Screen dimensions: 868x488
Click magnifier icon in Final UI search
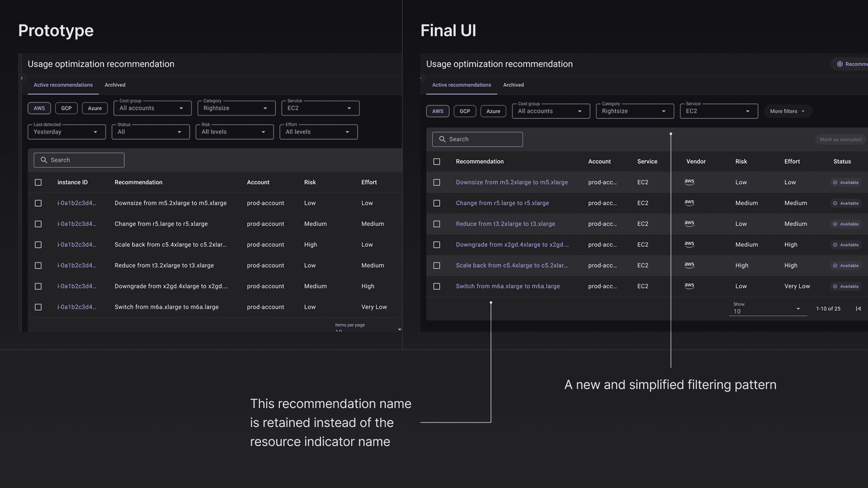pyautogui.click(x=442, y=139)
